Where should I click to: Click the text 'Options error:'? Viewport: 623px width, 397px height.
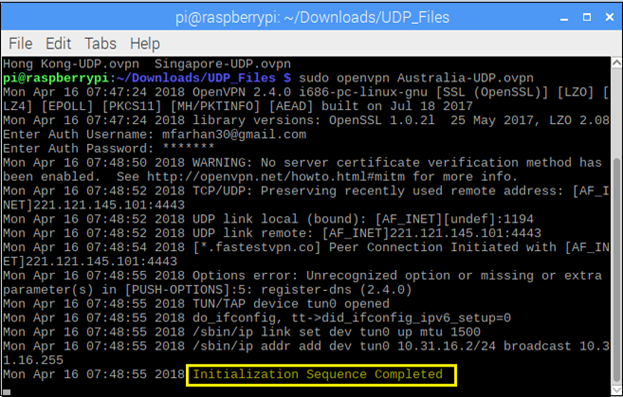(x=246, y=275)
